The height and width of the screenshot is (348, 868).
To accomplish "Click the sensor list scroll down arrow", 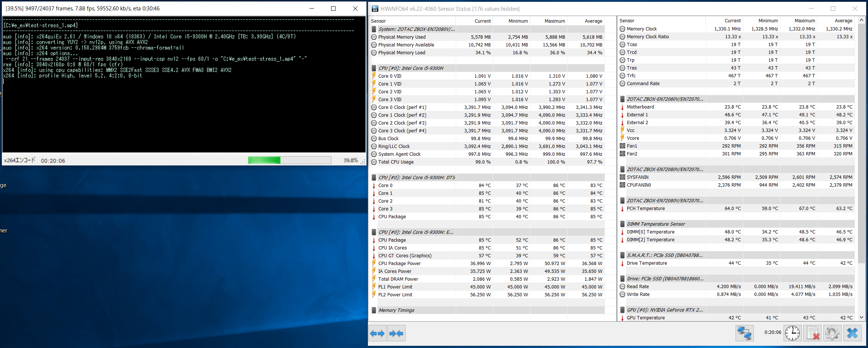I will click(x=861, y=318).
